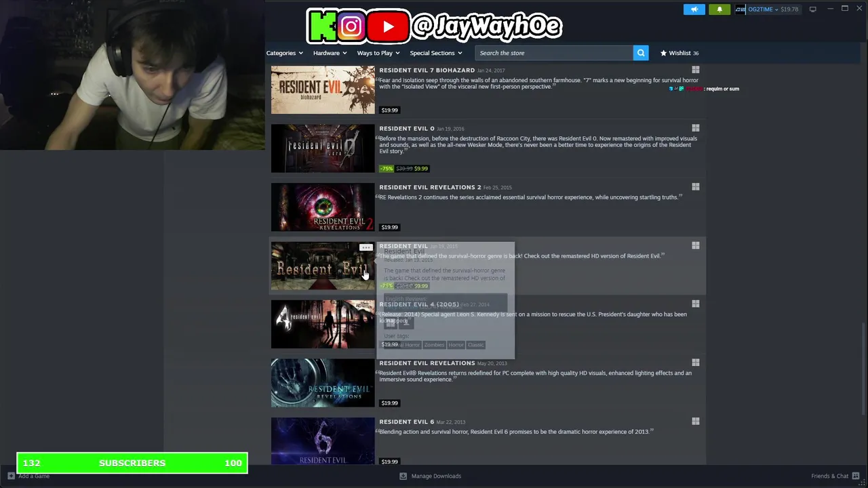Click the blue search magnifier button
868x488 pixels.
[641, 53]
